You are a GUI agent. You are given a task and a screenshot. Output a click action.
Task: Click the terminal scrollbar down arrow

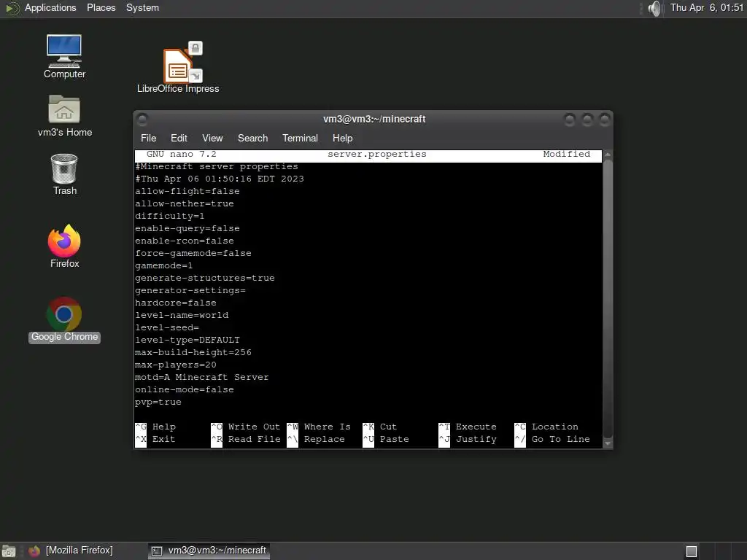point(608,443)
